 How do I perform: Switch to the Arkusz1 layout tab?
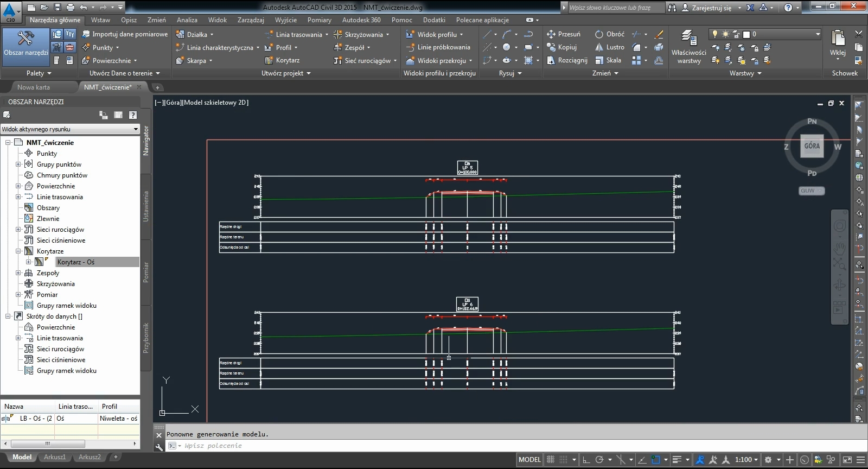55,457
